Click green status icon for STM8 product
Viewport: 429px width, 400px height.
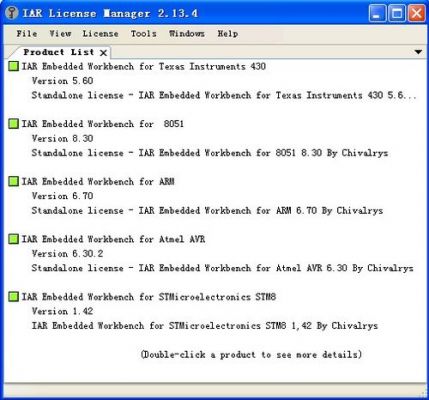(13, 296)
